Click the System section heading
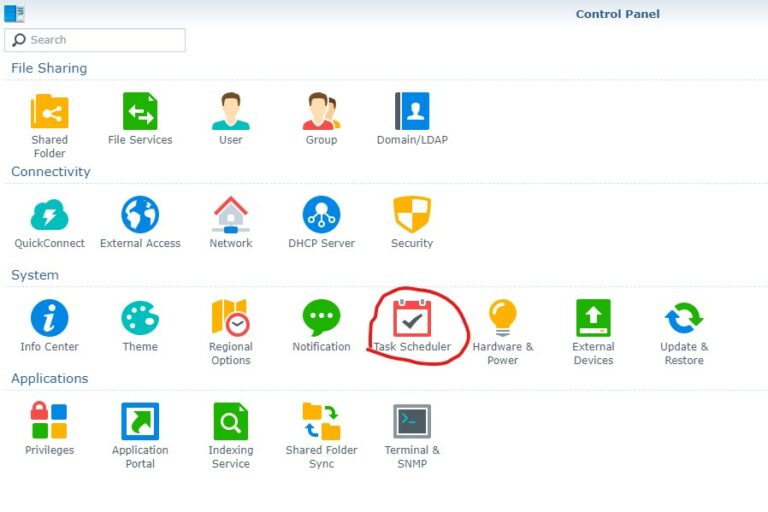The width and height of the screenshot is (768, 512). click(35, 275)
